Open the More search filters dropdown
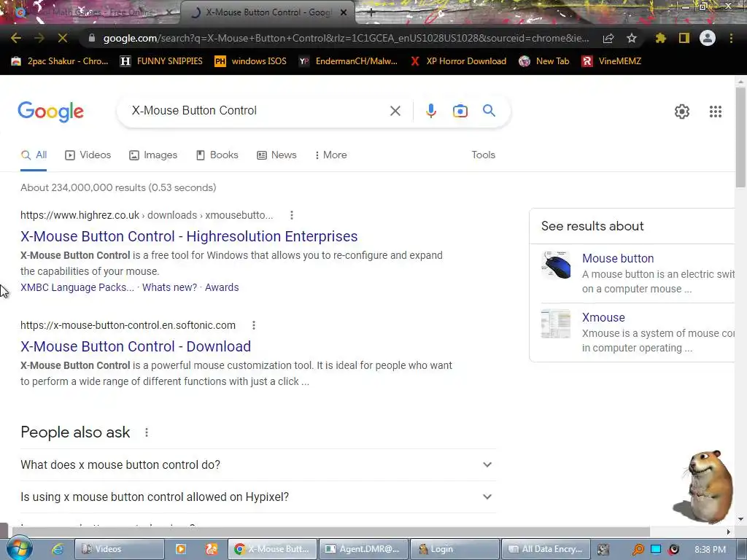 (x=330, y=155)
